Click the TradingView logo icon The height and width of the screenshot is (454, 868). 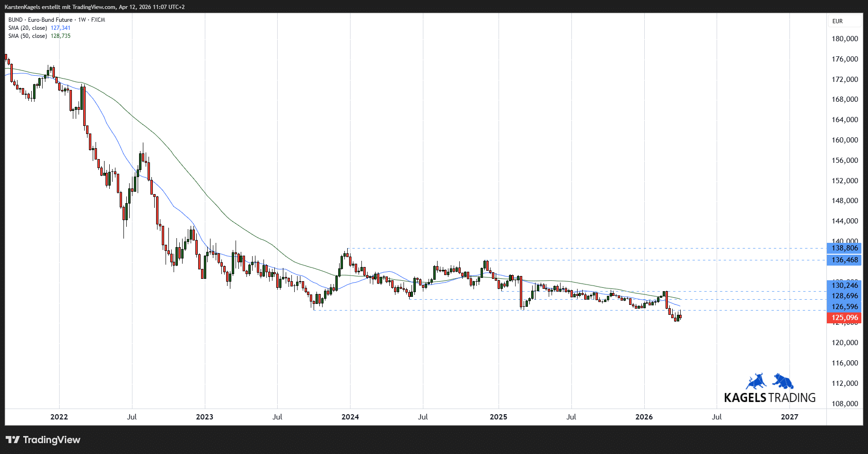[x=13, y=440]
